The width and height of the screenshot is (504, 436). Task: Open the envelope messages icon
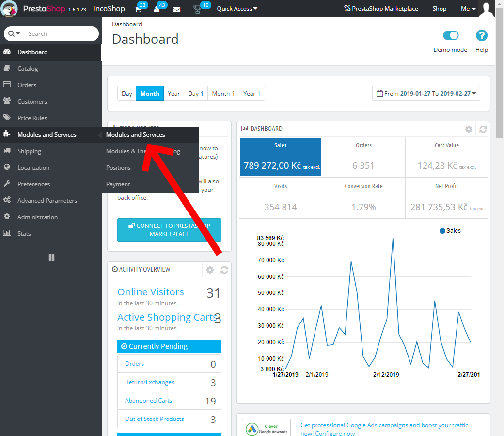(176, 9)
